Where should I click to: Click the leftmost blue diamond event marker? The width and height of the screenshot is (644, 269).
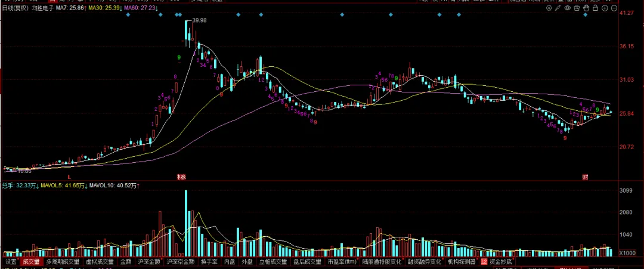click(x=128, y=15)
